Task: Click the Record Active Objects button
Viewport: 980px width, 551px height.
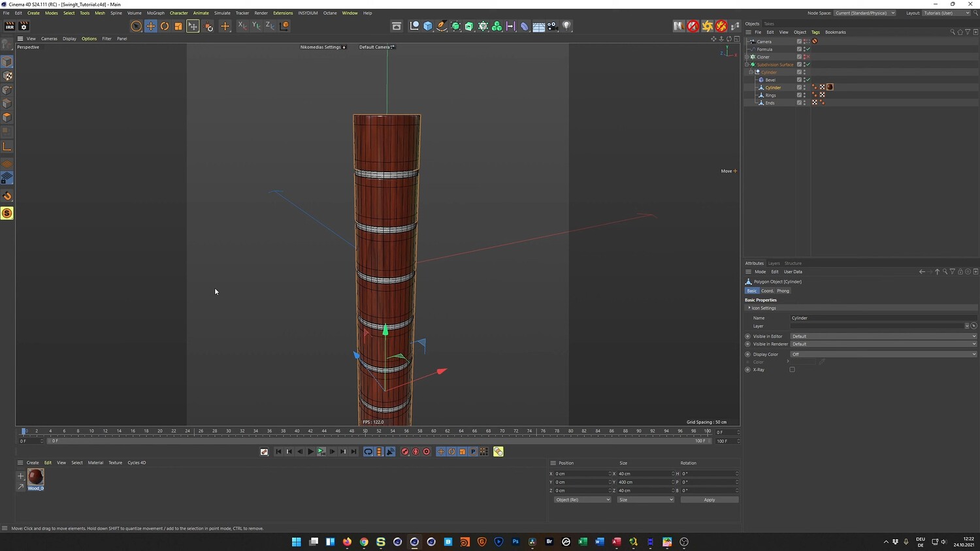Action: [x=404, y=452]
